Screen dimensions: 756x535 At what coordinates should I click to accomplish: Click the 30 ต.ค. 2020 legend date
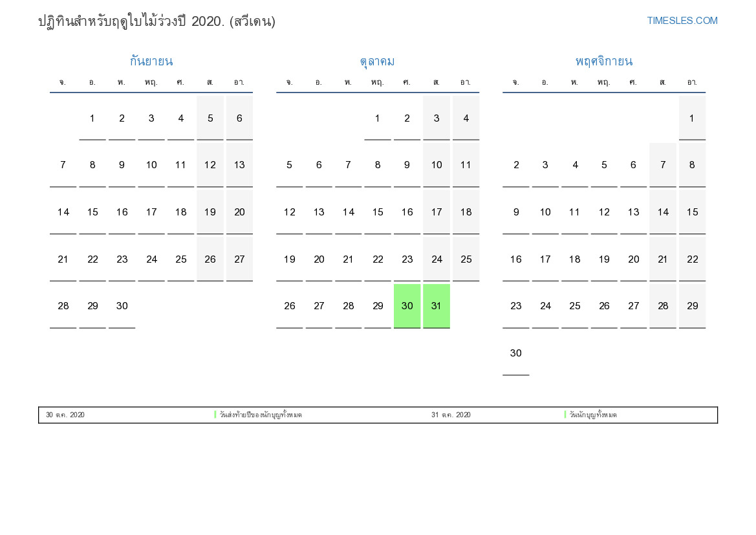tap(65, 415)
